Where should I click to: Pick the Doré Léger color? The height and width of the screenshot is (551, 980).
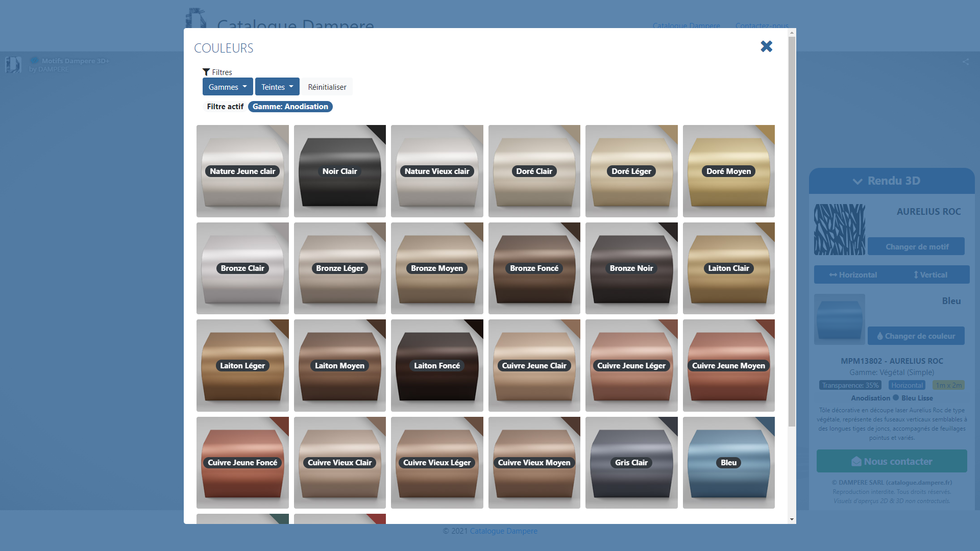pyautogui.click(x=631, y=171)
